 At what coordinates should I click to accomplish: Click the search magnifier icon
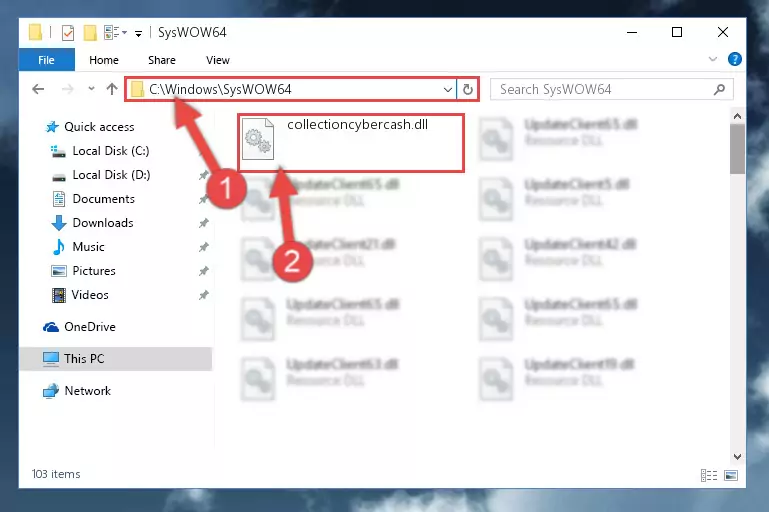click(x=719, y=90)
